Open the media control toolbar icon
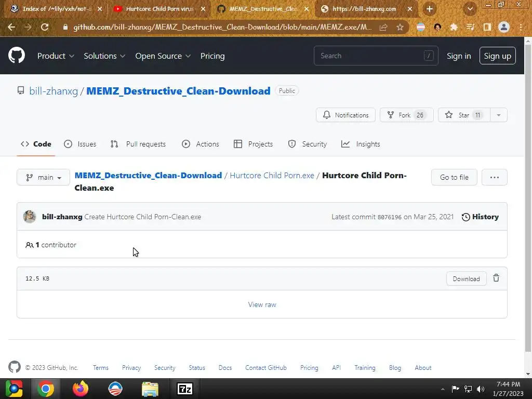Image resolution: width=532 pixels, height=399 pixels. (470, 27)
